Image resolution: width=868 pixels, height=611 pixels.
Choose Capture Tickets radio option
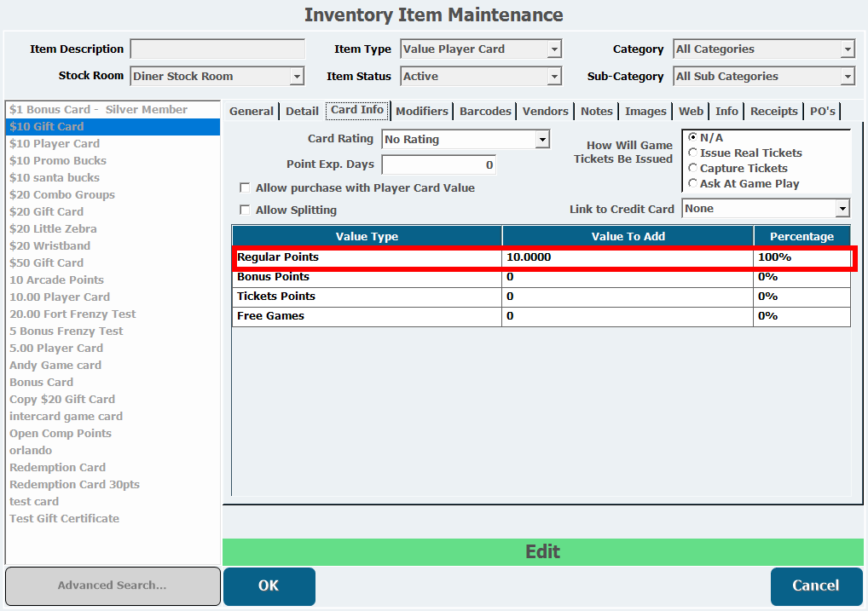[x=693, y=169]
